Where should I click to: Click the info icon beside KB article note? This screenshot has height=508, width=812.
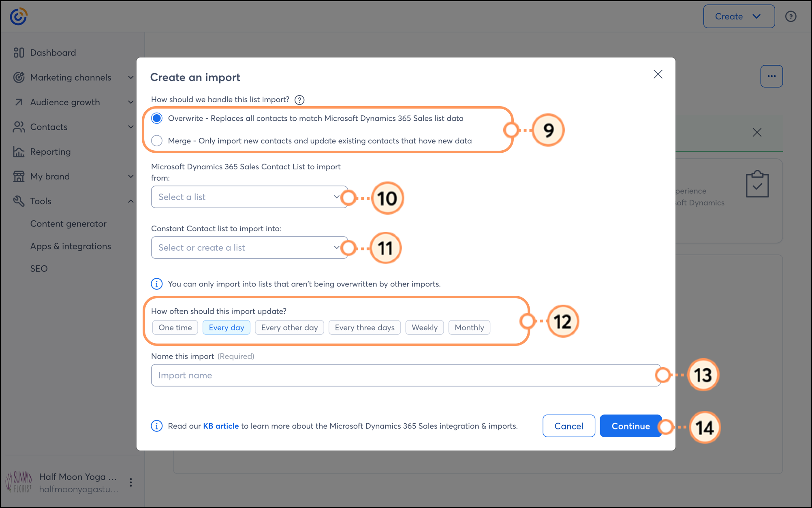[x=157, y=426]
